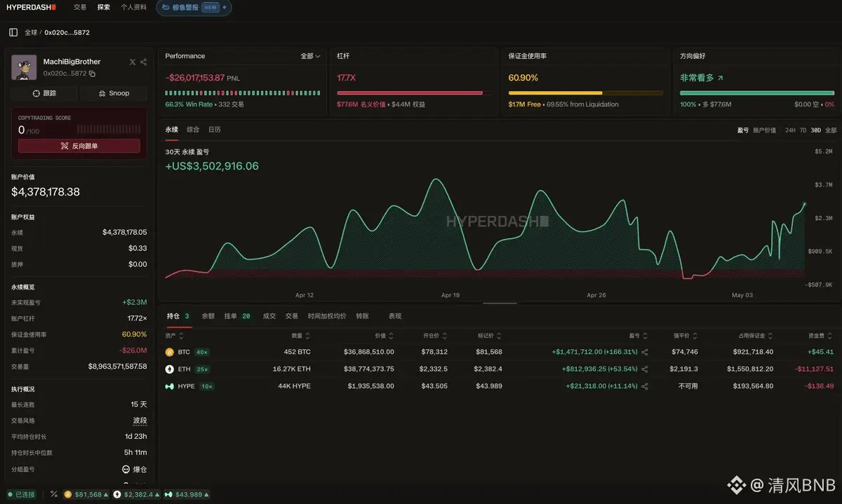842x504 pixels.
Task: Open the 成交 fills tab
Action: 269,316
